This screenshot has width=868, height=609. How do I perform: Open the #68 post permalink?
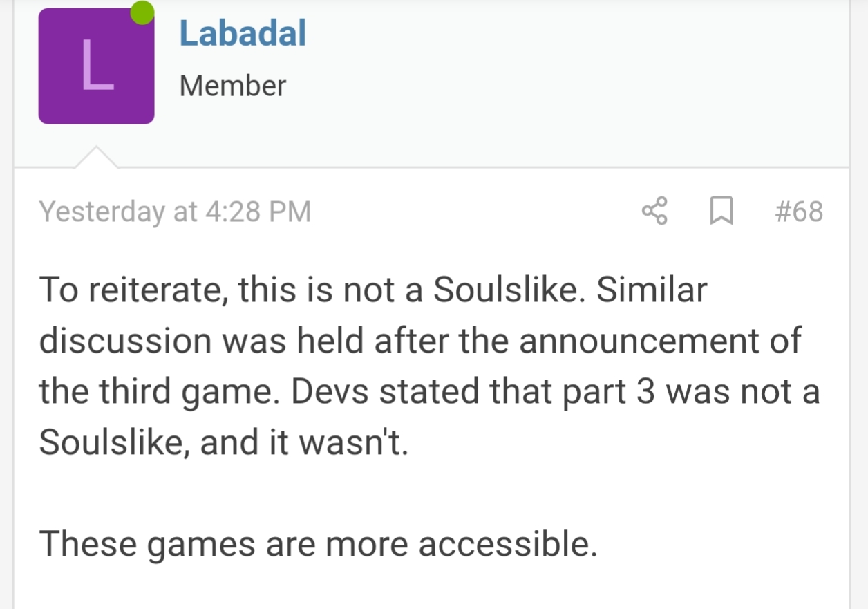click(799, 211)
